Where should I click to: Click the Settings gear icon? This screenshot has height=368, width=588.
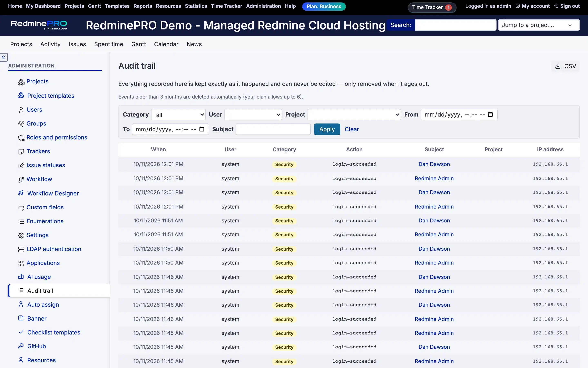[x=21, y=235]
